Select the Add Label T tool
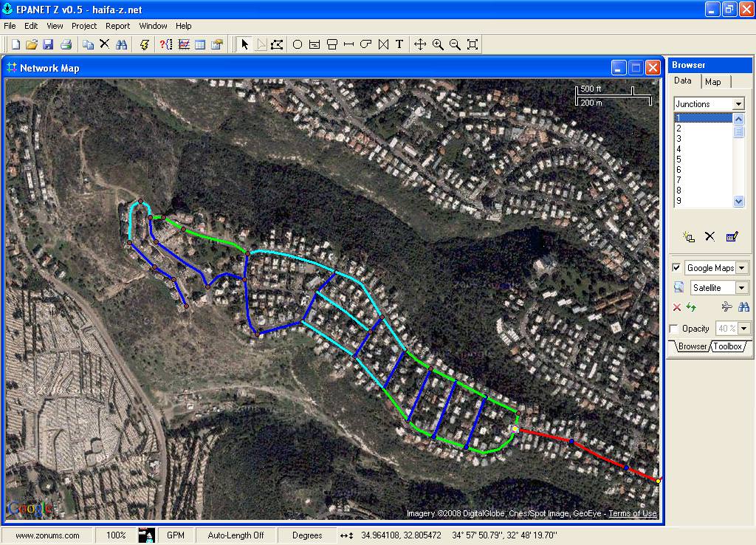The image size is (756, 545). tap(399, 45)
